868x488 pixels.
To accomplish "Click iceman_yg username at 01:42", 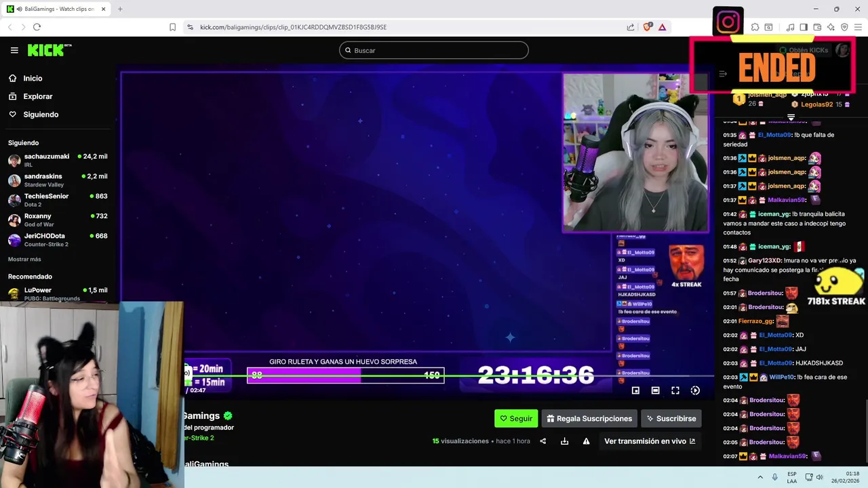I will coord(774,214).
